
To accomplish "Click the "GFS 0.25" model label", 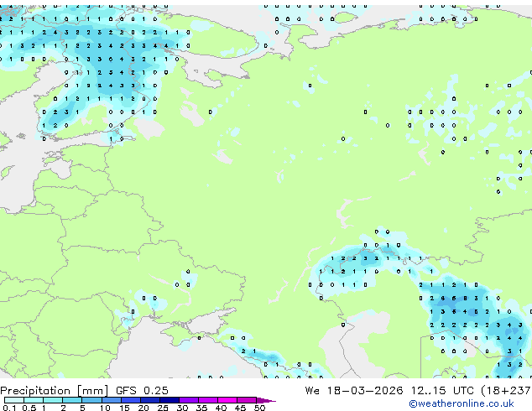I will point(142,391).
